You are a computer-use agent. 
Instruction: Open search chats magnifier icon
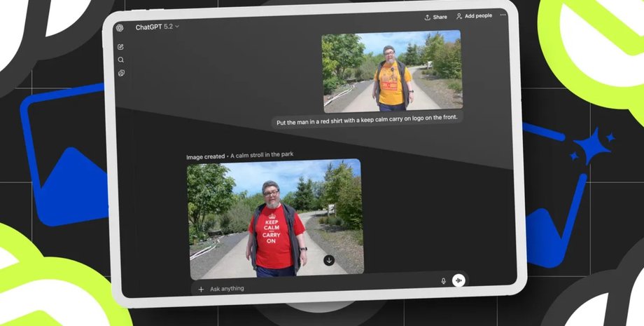point(121,60)
